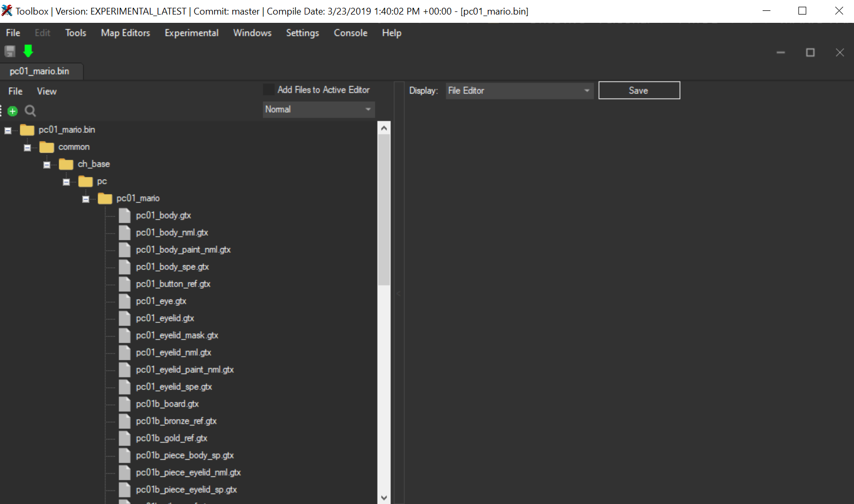Click the pc01_button_ref.gtx file icon

pyautogui.click(x=125, y=284)
